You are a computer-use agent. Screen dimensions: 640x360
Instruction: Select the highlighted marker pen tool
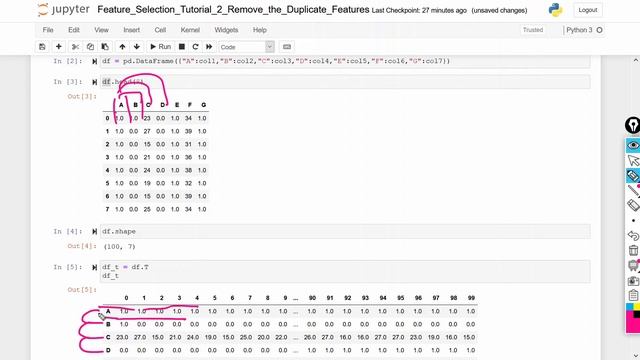click(633, 176)
